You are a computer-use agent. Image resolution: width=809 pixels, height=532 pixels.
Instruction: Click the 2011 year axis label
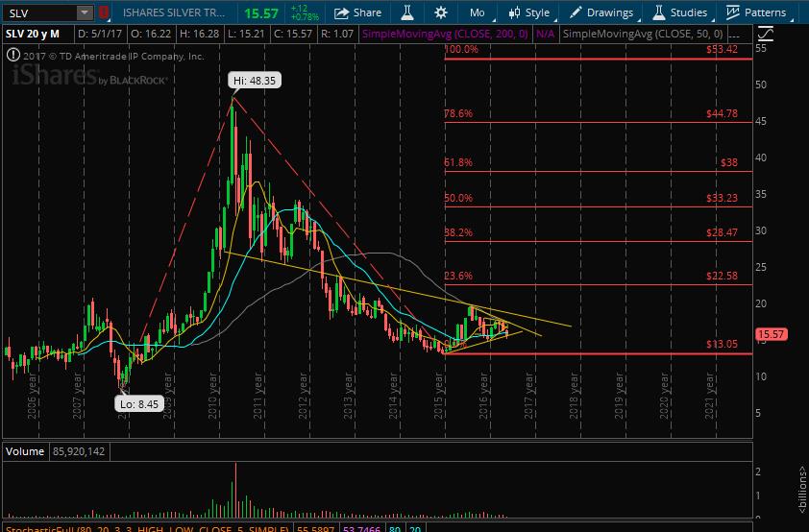point(257,396)
